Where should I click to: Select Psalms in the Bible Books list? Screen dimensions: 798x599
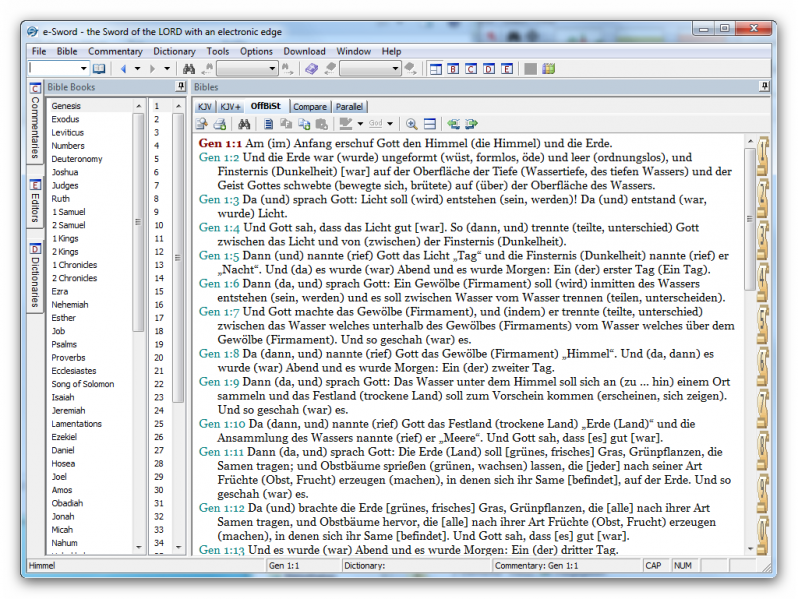[64, 344]
